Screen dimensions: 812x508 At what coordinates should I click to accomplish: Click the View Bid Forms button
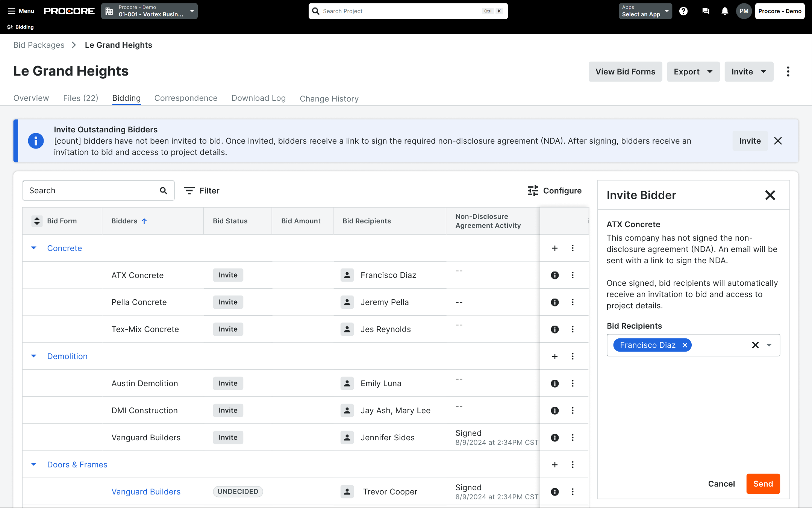625,71
